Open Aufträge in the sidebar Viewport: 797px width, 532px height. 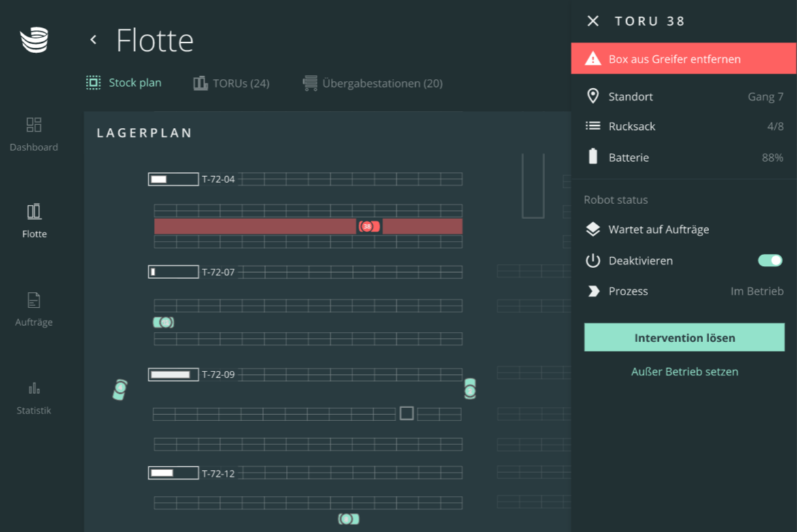(33, 301)
